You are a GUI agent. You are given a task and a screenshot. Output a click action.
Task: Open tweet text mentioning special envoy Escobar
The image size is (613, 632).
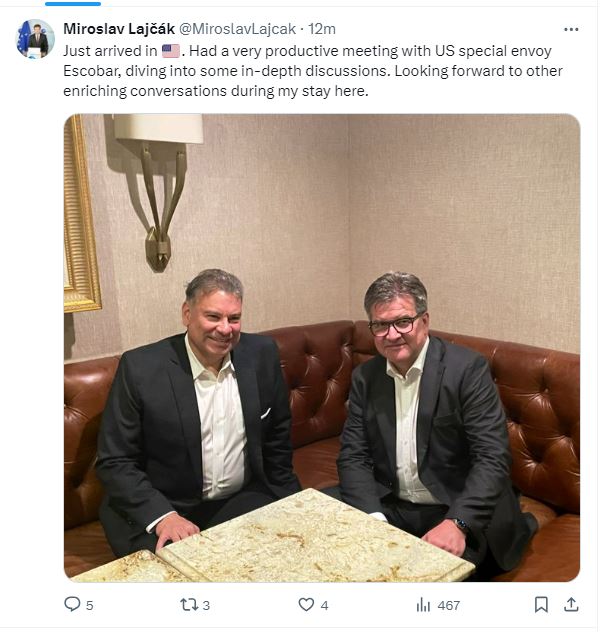(313, 71)
